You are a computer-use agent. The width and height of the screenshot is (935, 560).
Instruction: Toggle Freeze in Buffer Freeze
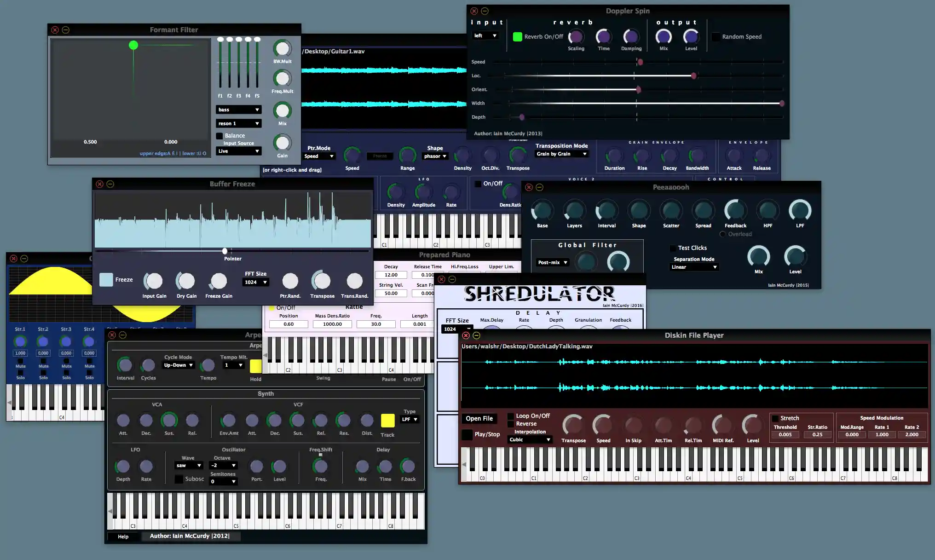coord(106,279)
